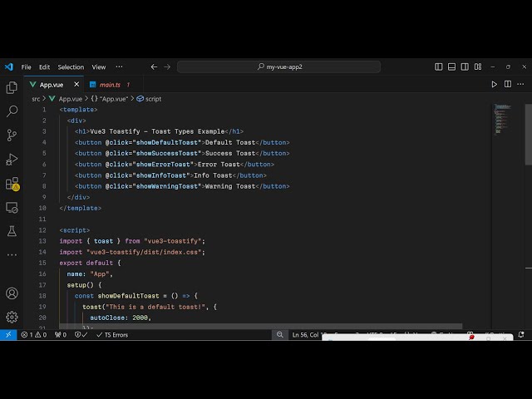The height and width of the screenshot is (399, 532).
Task: Open the Extensions view
Action: coord(12,183)
